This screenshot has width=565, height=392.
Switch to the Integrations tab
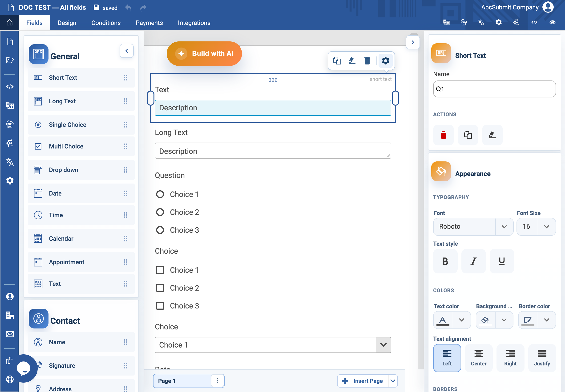pos(194,23)
